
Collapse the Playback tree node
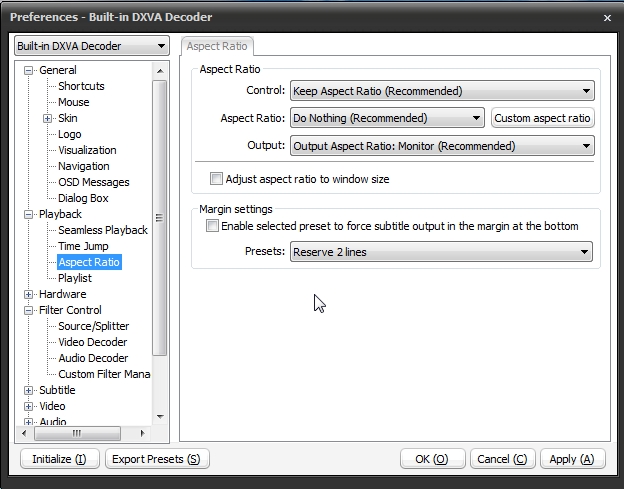pyautogui.click(x=29, y=214)
